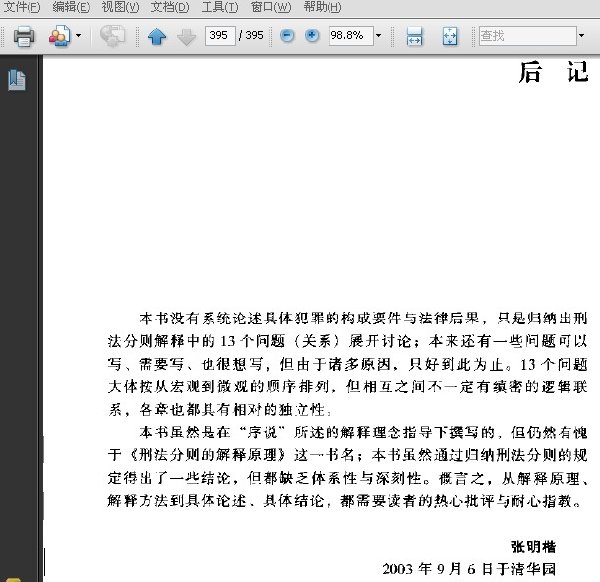The image size is (600, 582).
Task: Click the 后记 heading text
Action: point(553,72)
